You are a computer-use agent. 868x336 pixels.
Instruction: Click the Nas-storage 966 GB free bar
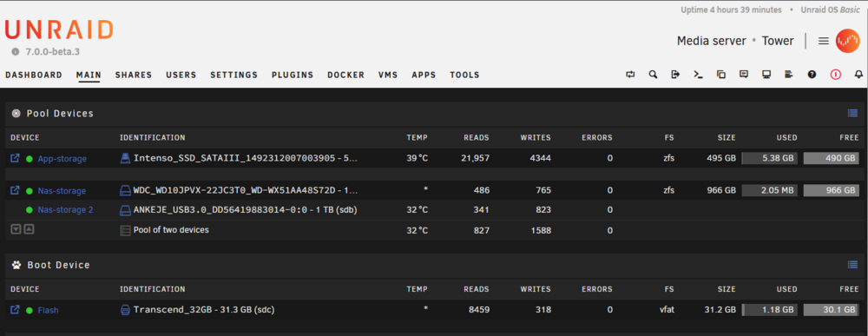point(832,190)
